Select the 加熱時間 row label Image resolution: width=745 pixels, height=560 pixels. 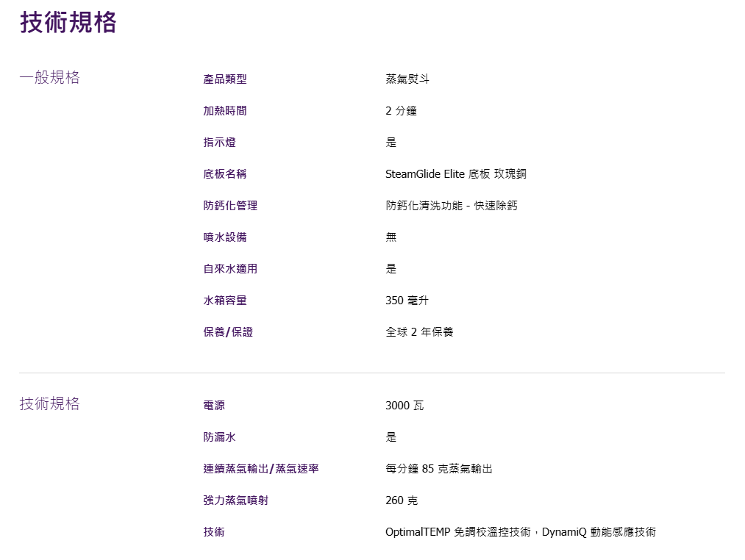click(225, 111)
